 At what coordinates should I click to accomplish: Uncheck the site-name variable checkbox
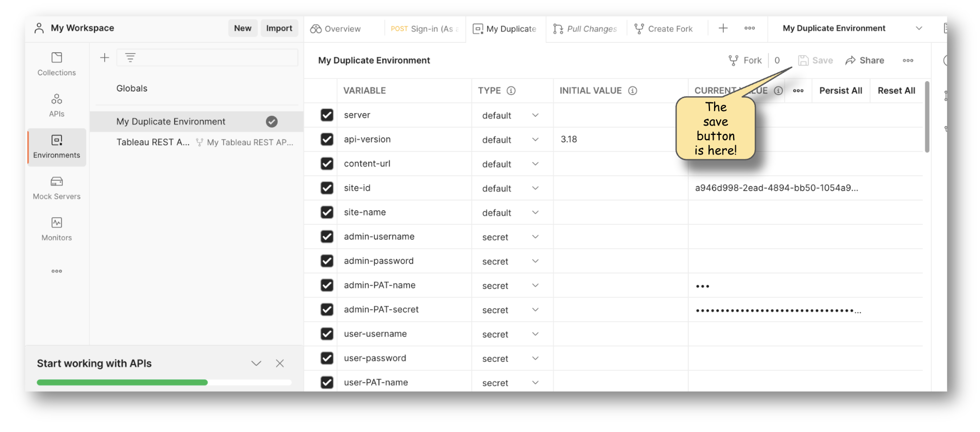(327, 212)
